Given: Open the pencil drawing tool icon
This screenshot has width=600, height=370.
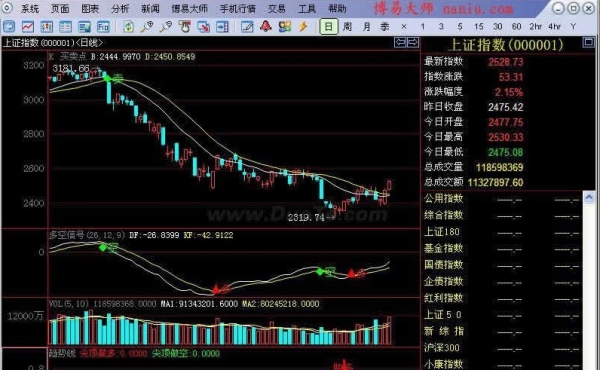Looking at the screenshot, I should pyautogui.click(x=247, y=26).
